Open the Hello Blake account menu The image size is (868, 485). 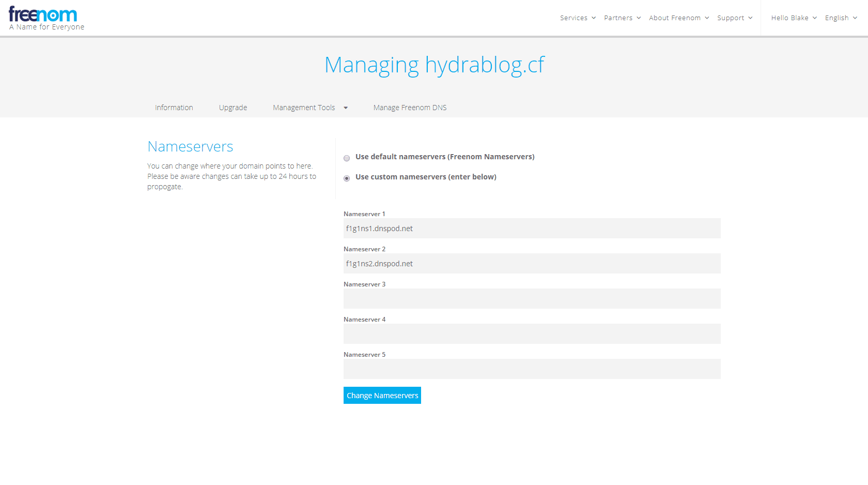pyautogui.click(x=794, y=18)
